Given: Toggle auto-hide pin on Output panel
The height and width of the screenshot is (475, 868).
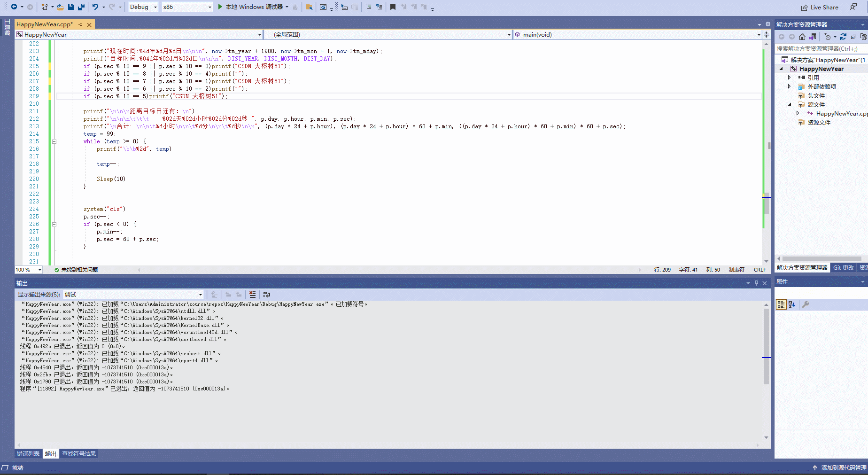Looking at the screenshot, I should [756, 283].
